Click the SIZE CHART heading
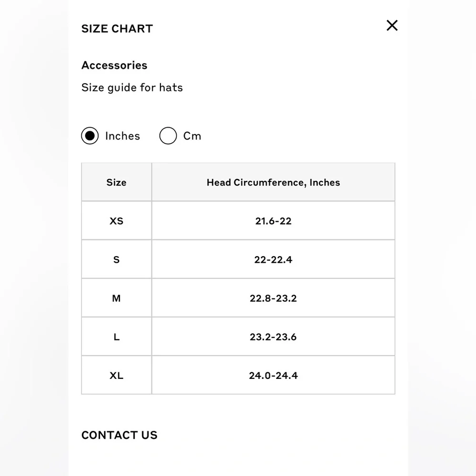This screenshot has width=476, height=476. coord(117,29)
